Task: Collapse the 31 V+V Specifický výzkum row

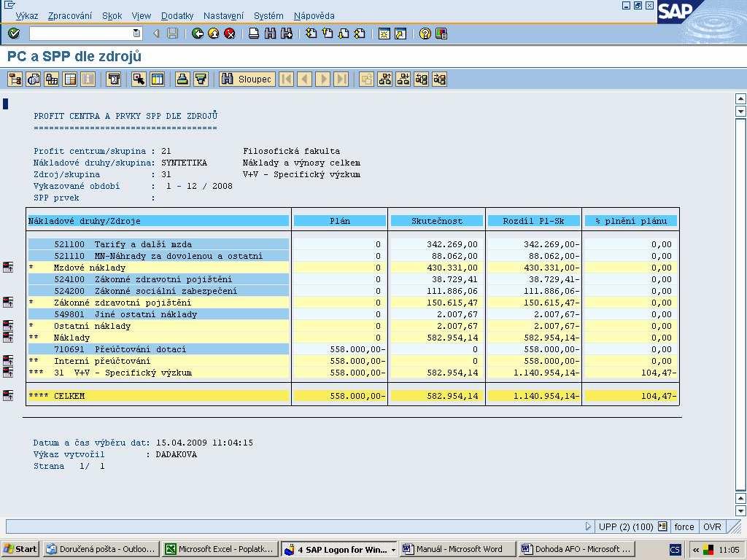Action: pyautogui.click(x=8, y=372)
